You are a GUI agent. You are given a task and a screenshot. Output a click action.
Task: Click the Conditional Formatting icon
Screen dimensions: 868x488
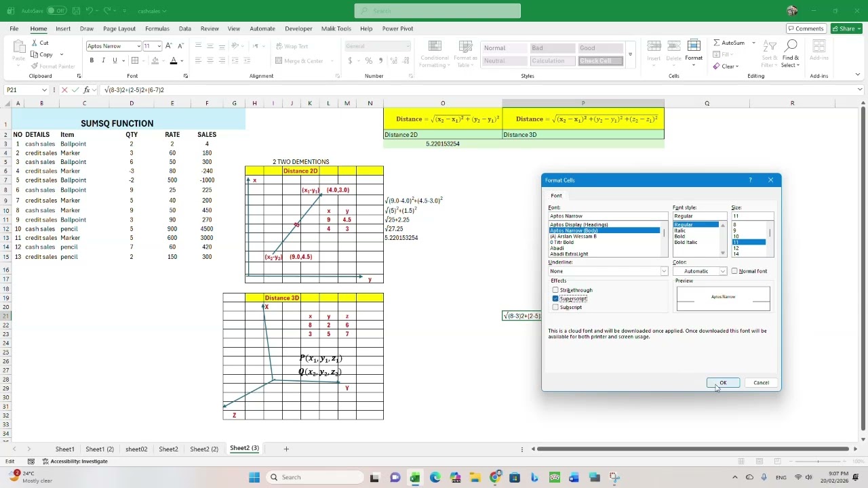pyautogui.click(x=435, y=45)
